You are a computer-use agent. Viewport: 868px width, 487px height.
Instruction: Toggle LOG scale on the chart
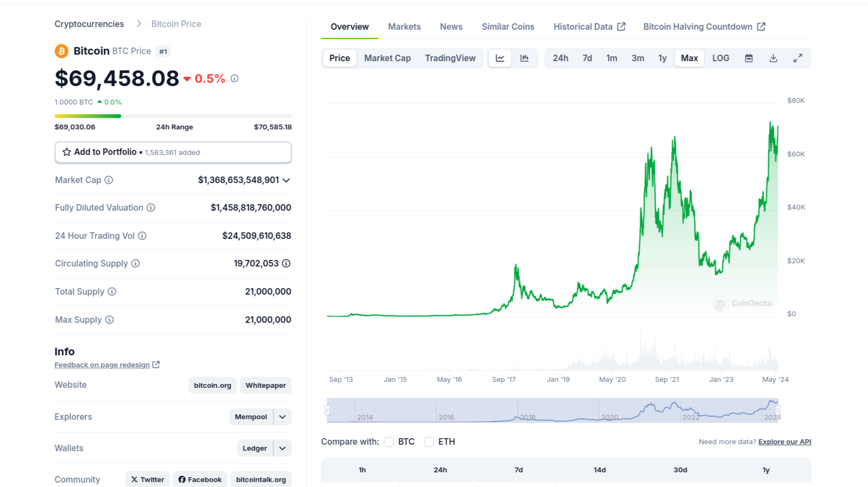click(x=721, y=58)
